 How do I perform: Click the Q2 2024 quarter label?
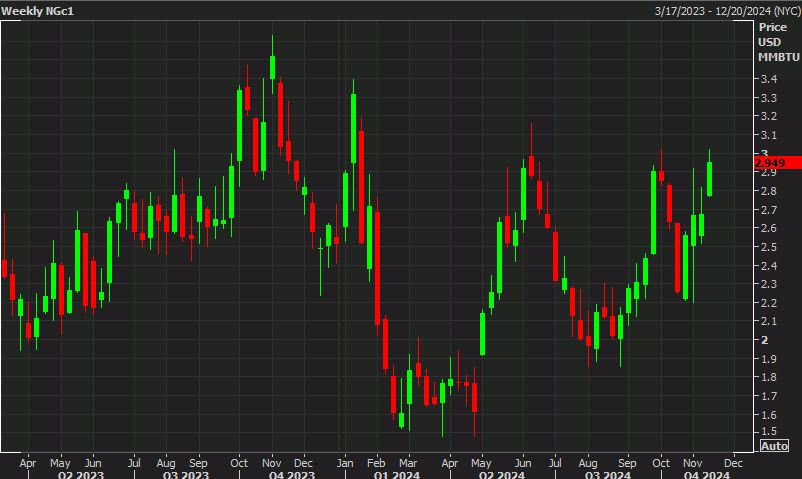pos(501,475)
